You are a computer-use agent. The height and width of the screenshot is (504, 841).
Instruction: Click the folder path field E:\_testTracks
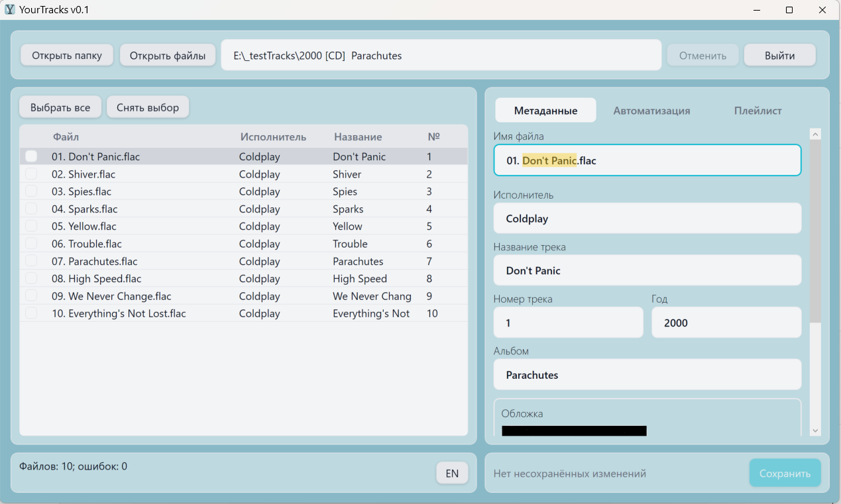[x=441, y=56]
